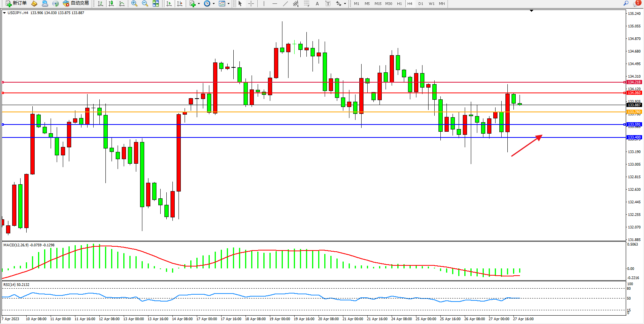Open the search magnifier icon
The width and height of the screenshot is (644, 324).
click(x=626, y=3)
